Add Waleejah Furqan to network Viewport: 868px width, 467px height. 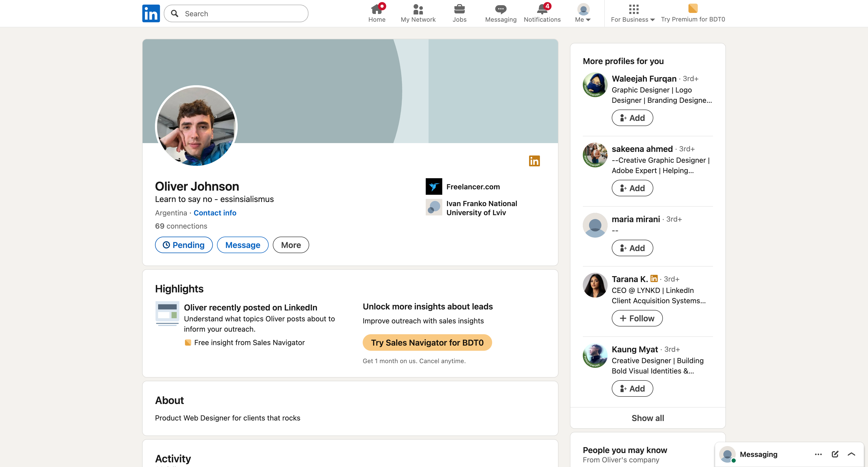click(632, 118)
